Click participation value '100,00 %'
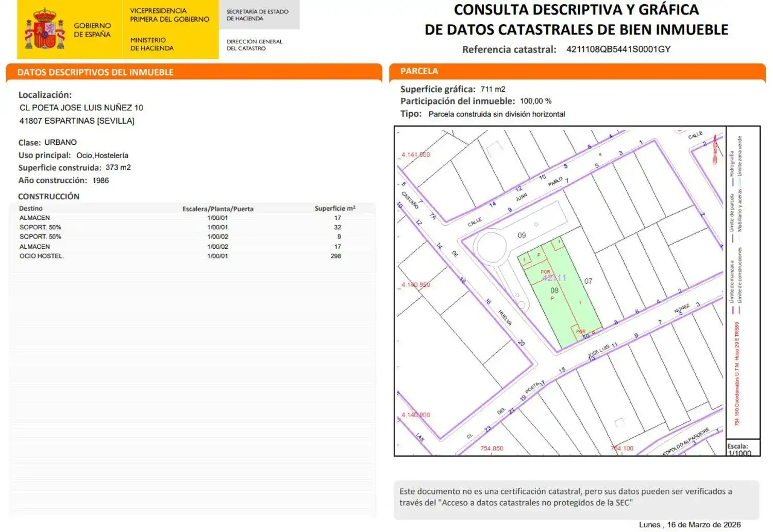 pos(536,101)
